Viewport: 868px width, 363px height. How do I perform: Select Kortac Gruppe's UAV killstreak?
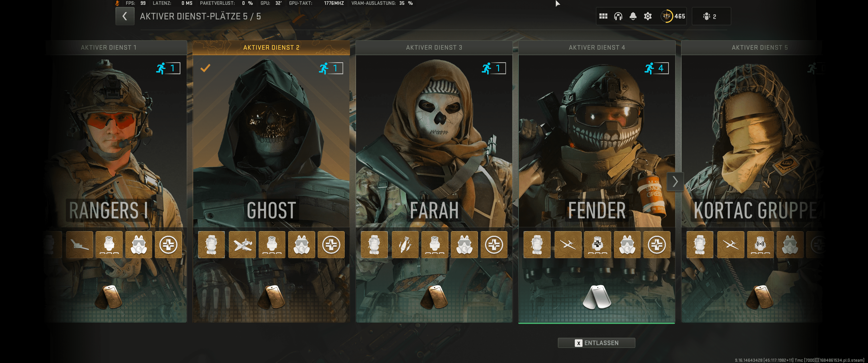tap(731, 245)
